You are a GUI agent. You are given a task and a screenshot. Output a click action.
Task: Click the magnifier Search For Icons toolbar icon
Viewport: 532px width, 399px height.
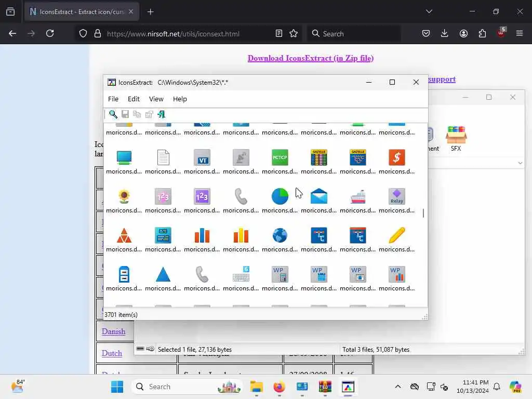113,114
